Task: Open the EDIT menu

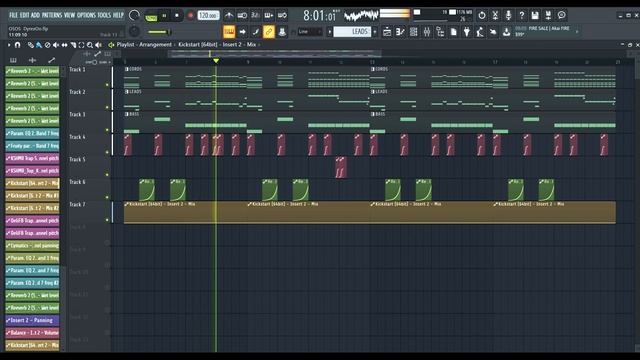Action: [24, 15]
